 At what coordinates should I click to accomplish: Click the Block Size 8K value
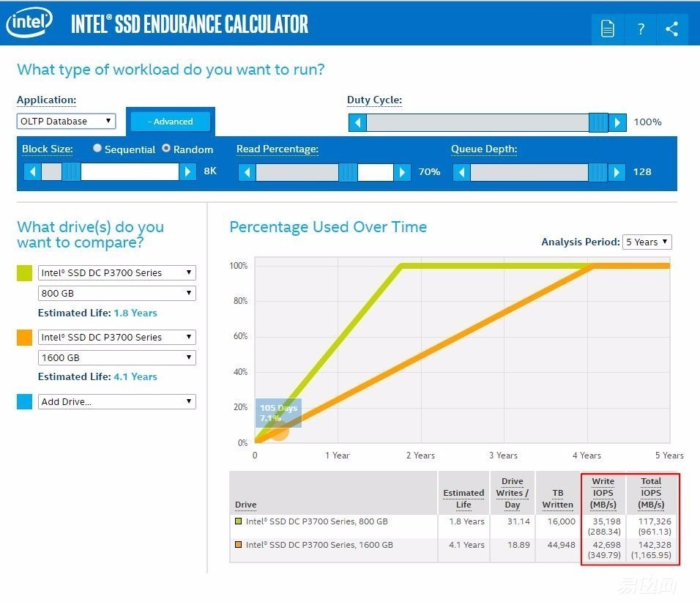(210, 171)
